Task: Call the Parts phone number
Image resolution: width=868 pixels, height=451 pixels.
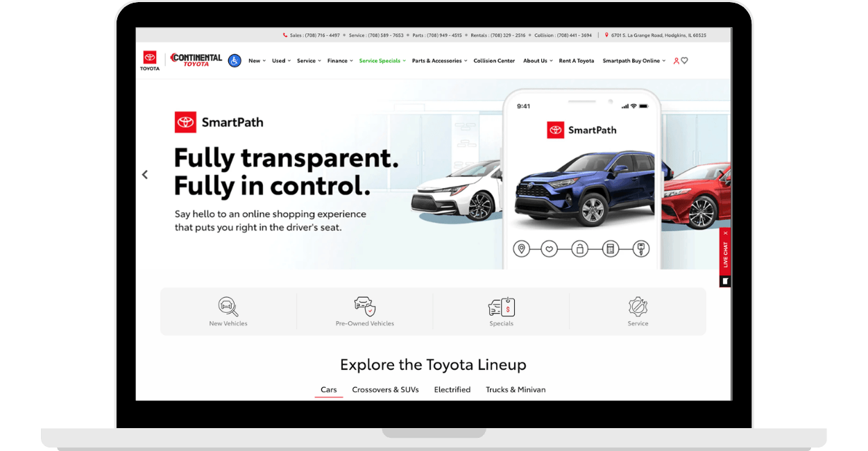Action: pos(437,35)
